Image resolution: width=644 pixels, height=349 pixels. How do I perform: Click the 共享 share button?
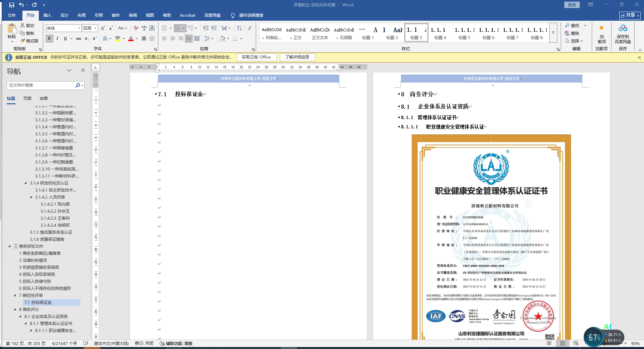[x=630, y=15]
